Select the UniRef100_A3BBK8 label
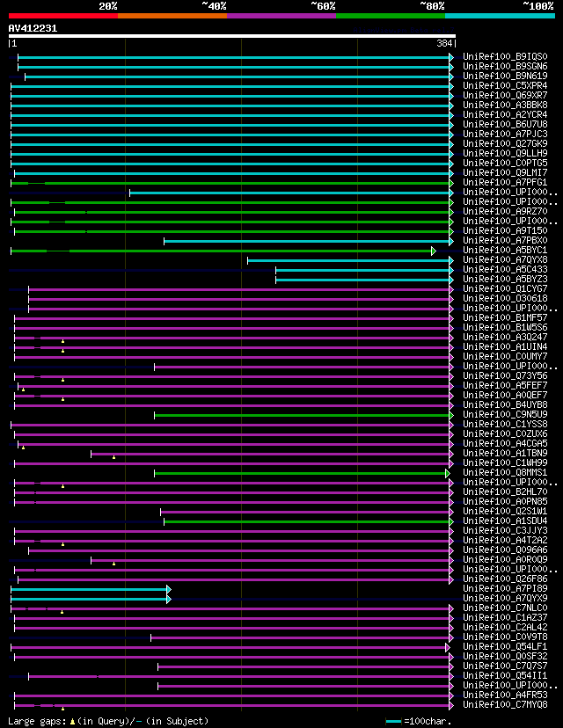This screenshot has width=563, height=728. click(x=505, y=105)
